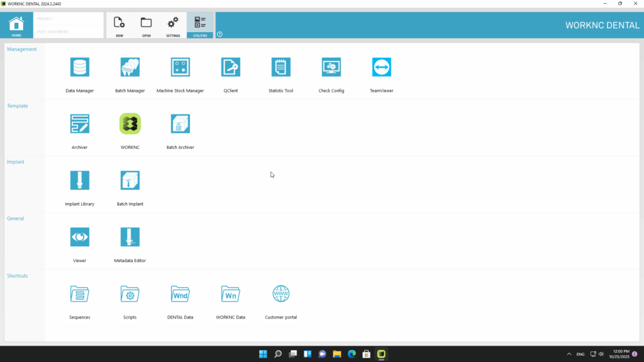Open the Sequences shortcut folder

(x=80, y=294)
